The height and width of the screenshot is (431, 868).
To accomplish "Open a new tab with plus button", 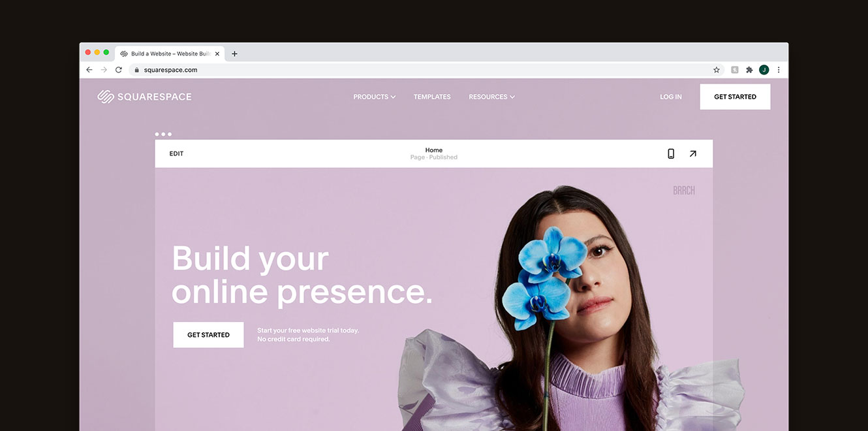I will (x=234, y=54).
